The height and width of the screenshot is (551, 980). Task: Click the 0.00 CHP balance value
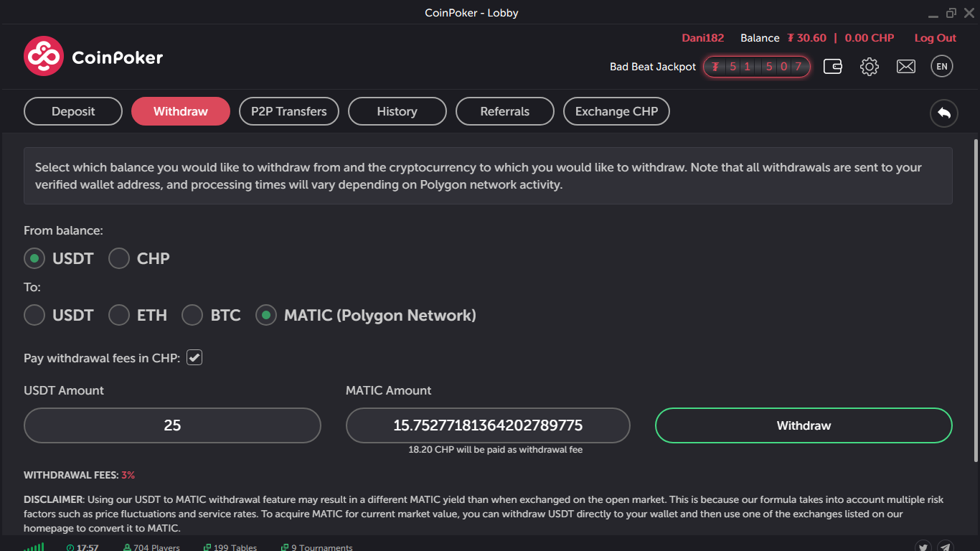pyautogui.click(x=870, y=38)
